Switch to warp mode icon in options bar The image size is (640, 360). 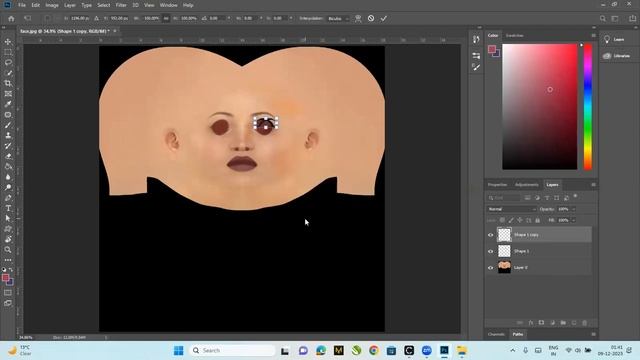[358, 18]
